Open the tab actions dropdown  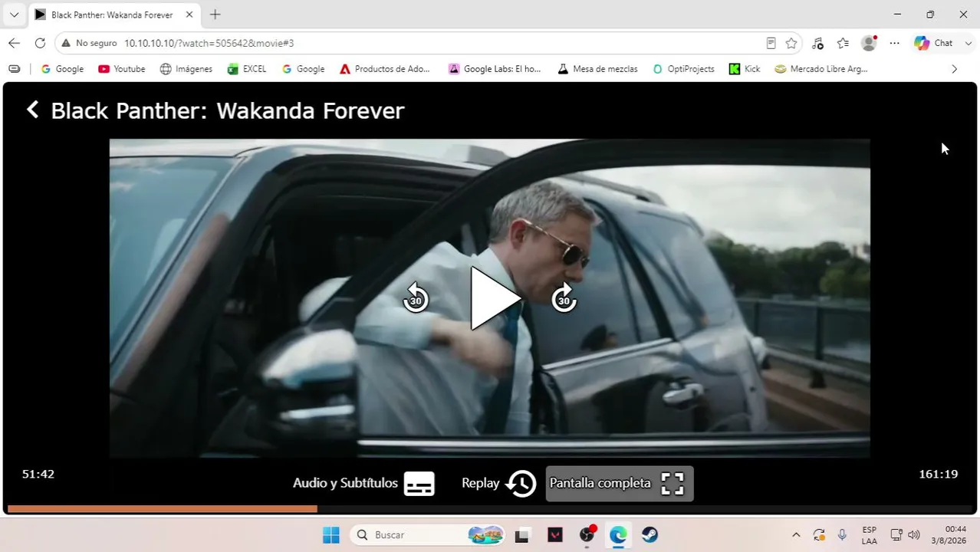(14, 15)
